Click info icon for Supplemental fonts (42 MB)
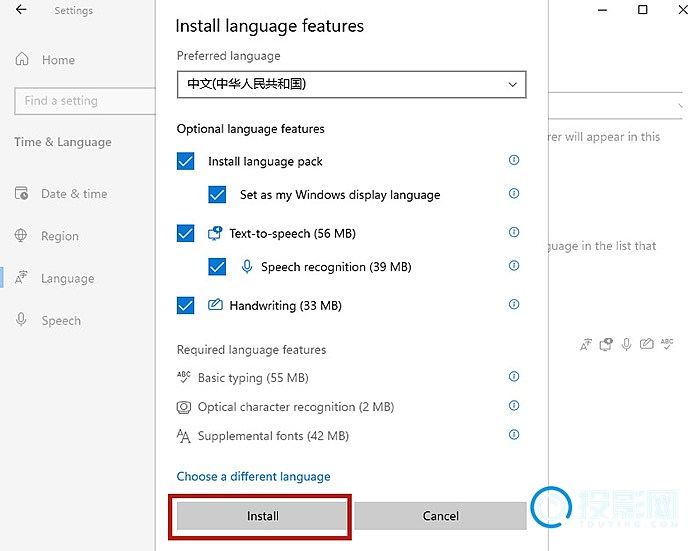This screenshot has height=551, width=700. click(514, 435)
